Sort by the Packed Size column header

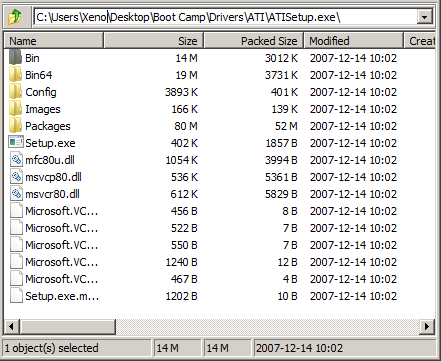pyautogui.click(x=254, y=41)
